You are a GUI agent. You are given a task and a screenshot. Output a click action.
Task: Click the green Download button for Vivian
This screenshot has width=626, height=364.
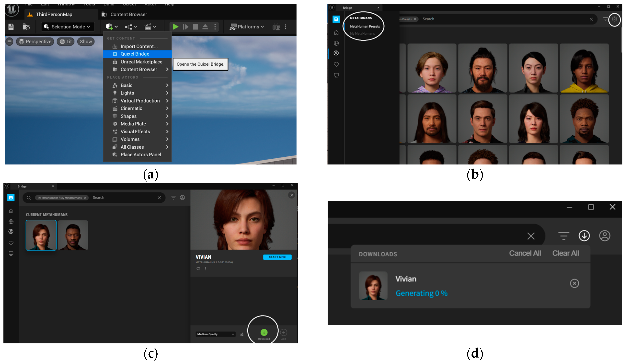[x=264, y=332]
